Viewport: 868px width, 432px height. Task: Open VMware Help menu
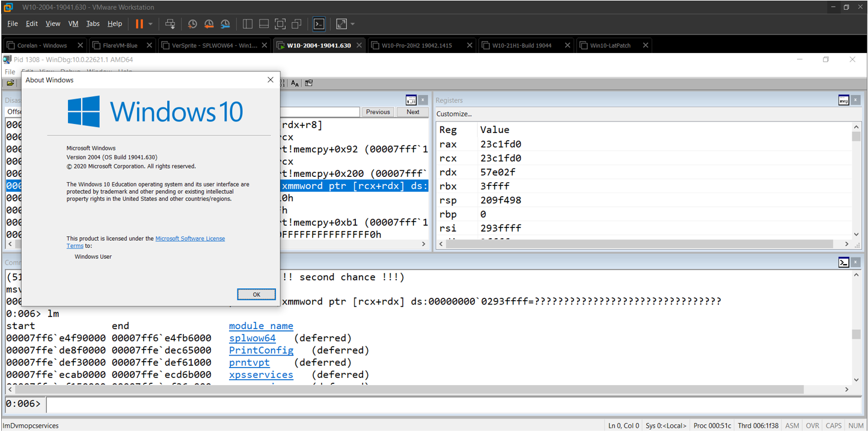coord(115,24)
